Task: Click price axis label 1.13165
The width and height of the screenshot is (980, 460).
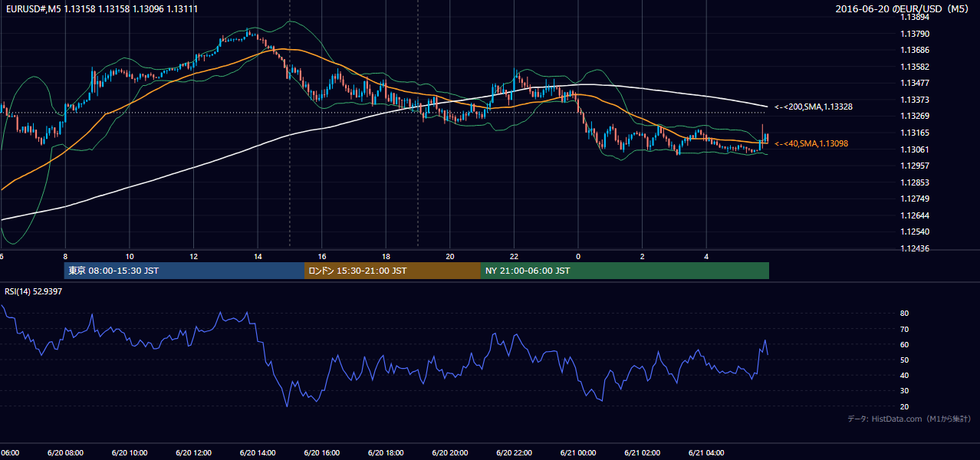Action: (x=915, y=133)
